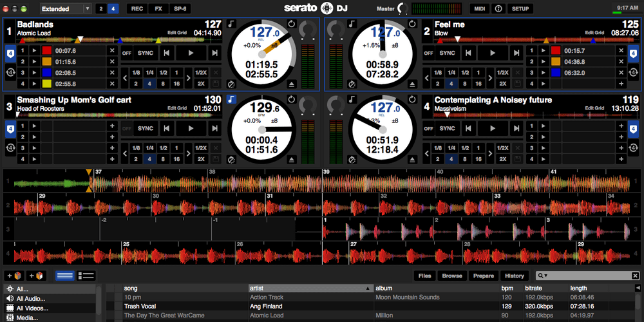Open the Extended view mode dropdown
The image size is (644, 322).
click(66, 8)
